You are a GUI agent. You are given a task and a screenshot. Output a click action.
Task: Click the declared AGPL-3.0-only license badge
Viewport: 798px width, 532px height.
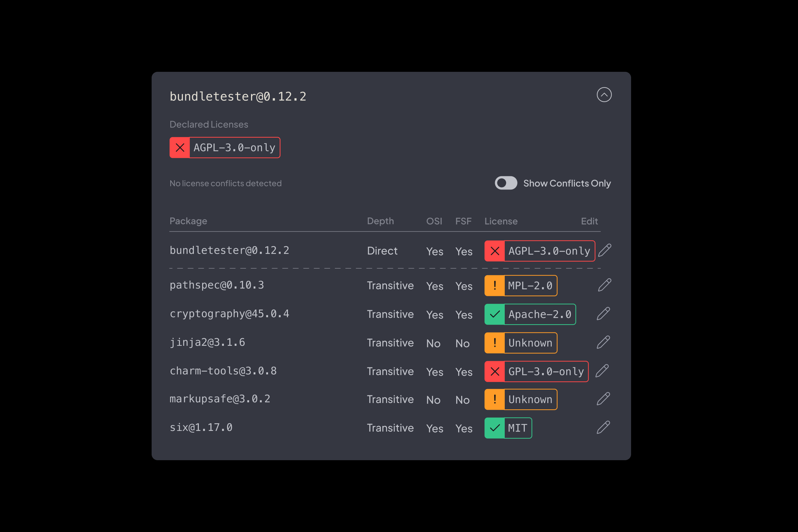pyautogui.click(x=225, y=148)
